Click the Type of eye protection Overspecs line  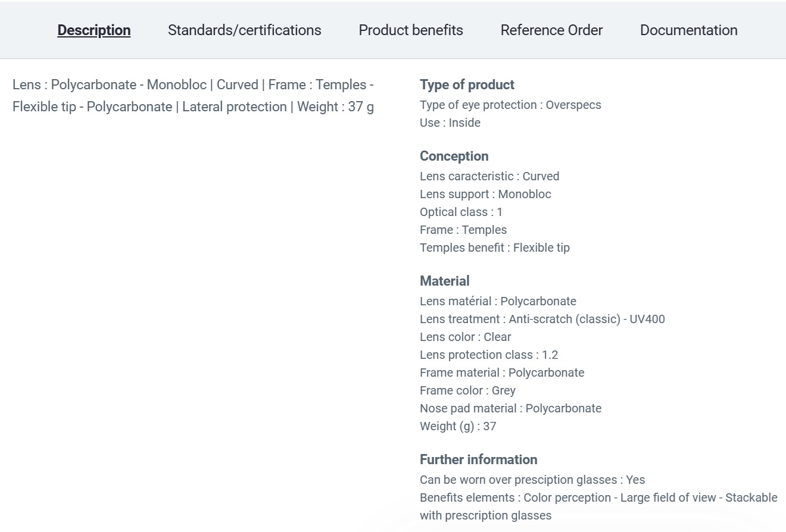click(x=510, y=105)
